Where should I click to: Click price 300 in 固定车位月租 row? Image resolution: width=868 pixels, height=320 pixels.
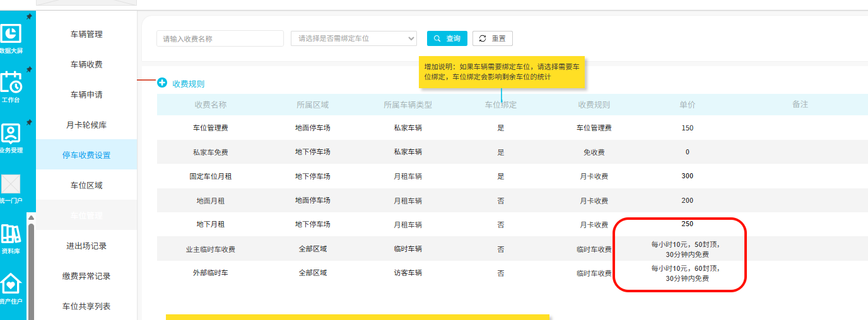[x=688, y=176]
